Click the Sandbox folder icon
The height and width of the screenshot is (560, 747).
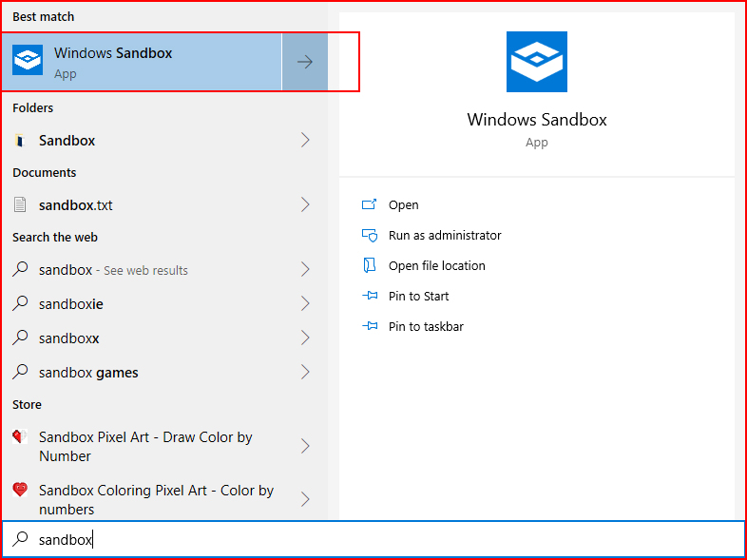point(20,140)
